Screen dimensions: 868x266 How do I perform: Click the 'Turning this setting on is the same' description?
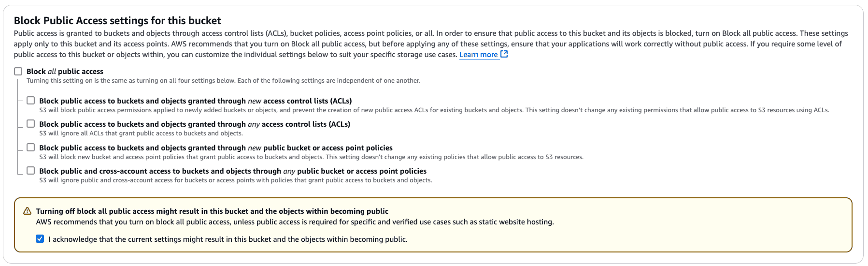(x=223, y=81)
